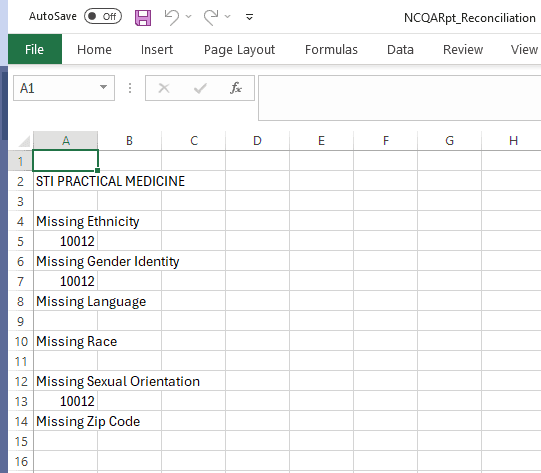The width and height of the screenshot is (541, 473).
Task: Click the formula bar Cancel X icon
Action: pyautogui.click(x=164, y=88)
